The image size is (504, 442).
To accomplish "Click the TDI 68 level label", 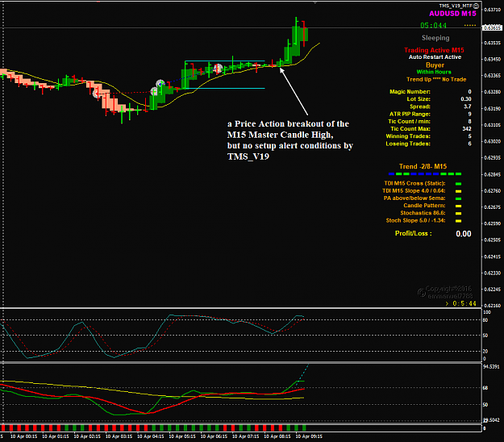I will tap(485, 388).
